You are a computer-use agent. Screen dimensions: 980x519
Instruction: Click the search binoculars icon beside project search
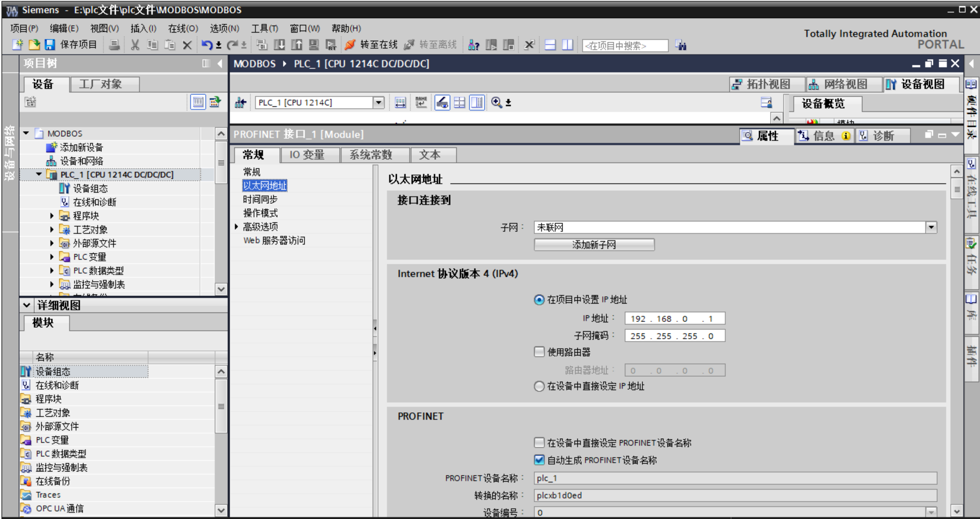tap(681, 45)
